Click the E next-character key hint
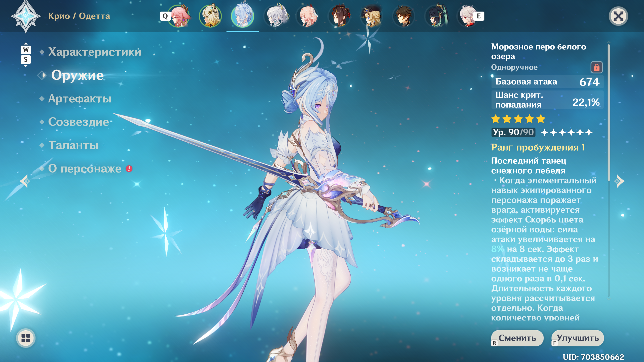Image resolution: width=644 pixels, height=362 pixels. pos(479,16)
